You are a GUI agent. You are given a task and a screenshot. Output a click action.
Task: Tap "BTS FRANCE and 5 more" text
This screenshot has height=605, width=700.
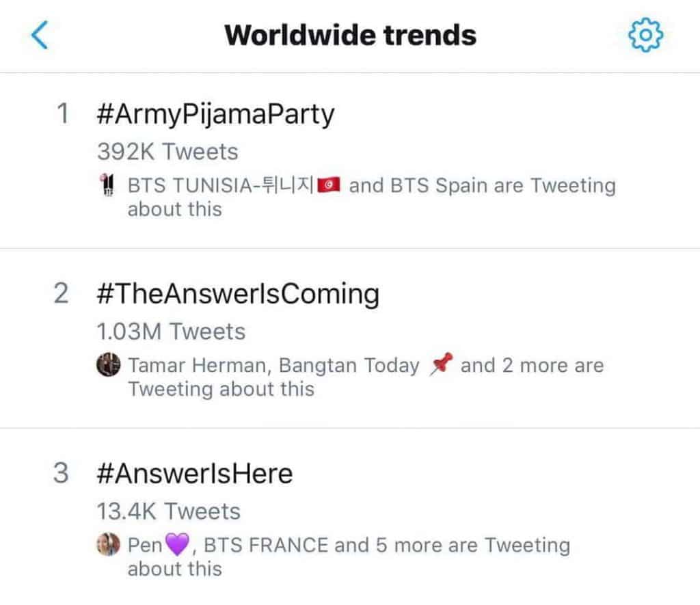click(x=308, y=546)
